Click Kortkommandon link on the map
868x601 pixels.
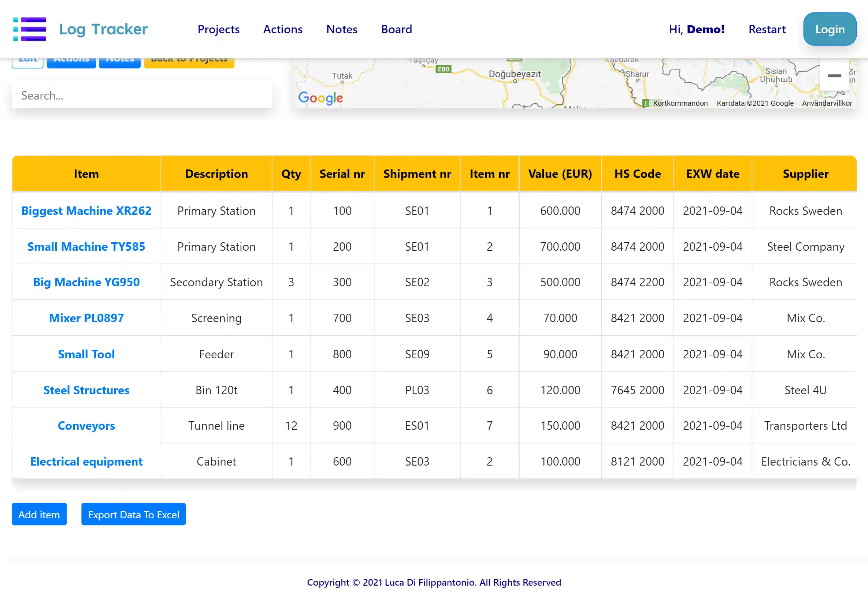click(680, 103)
